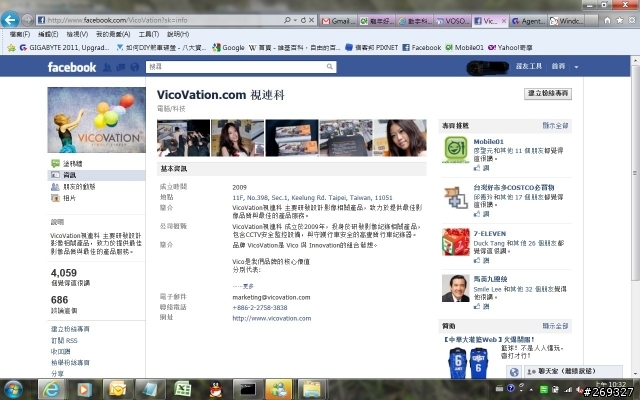
Task: Open Windows Start orb
Action: pyautogui.click(x=13, y=389)
